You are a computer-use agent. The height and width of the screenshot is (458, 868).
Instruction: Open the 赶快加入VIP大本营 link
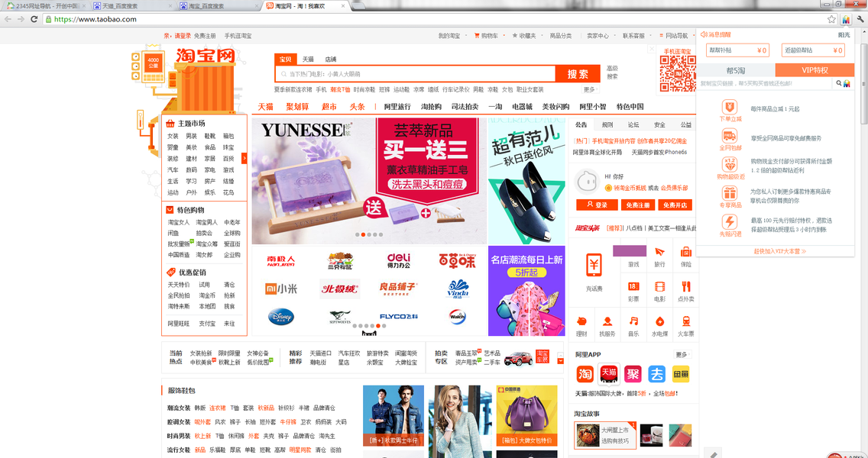coord(779,251)
